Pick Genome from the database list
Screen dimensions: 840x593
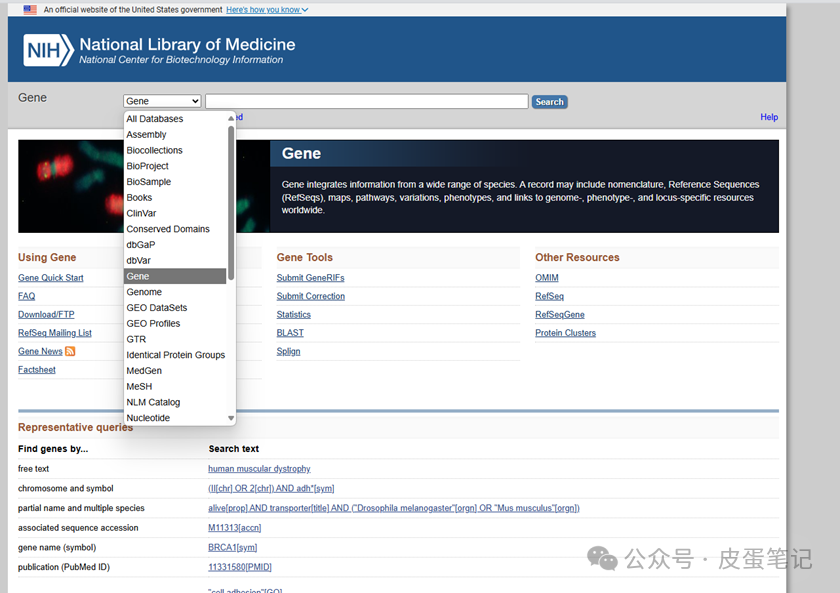175,292
